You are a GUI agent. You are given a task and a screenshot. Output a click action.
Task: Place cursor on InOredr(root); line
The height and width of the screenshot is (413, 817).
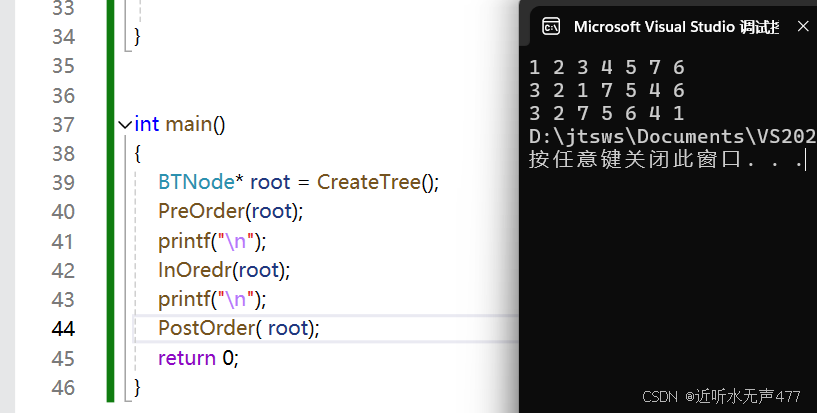point(224,270)
